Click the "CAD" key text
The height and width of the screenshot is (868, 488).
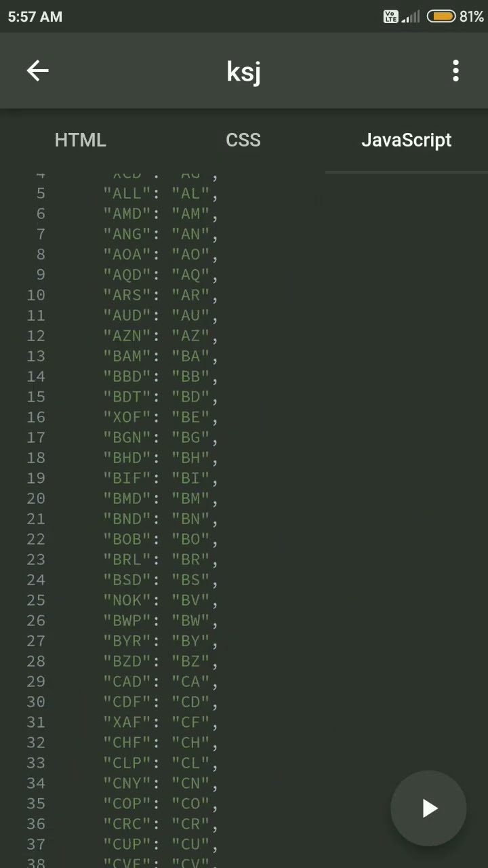point(127,682)
